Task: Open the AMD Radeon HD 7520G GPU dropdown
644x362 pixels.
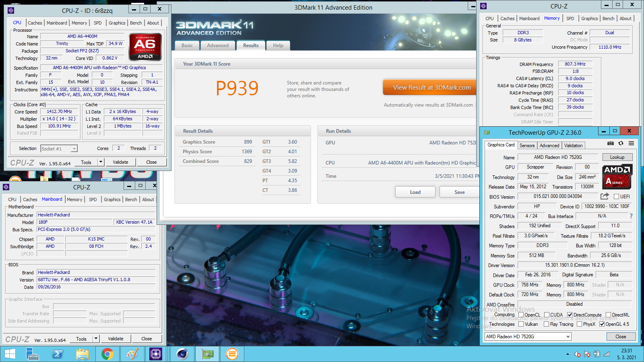Action: point(528,337)
